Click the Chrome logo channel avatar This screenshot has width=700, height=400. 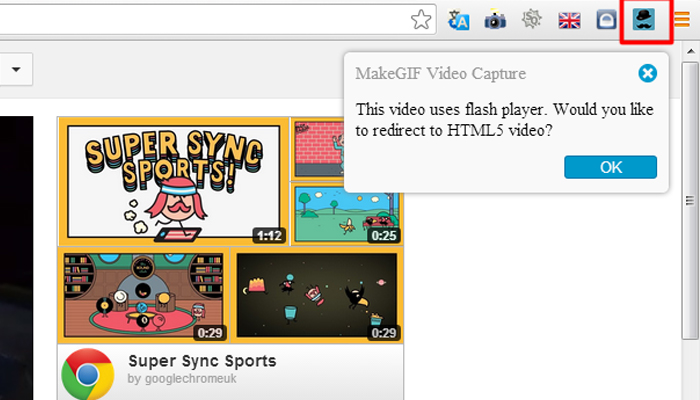pyautogui.click(x=88, y=374)
